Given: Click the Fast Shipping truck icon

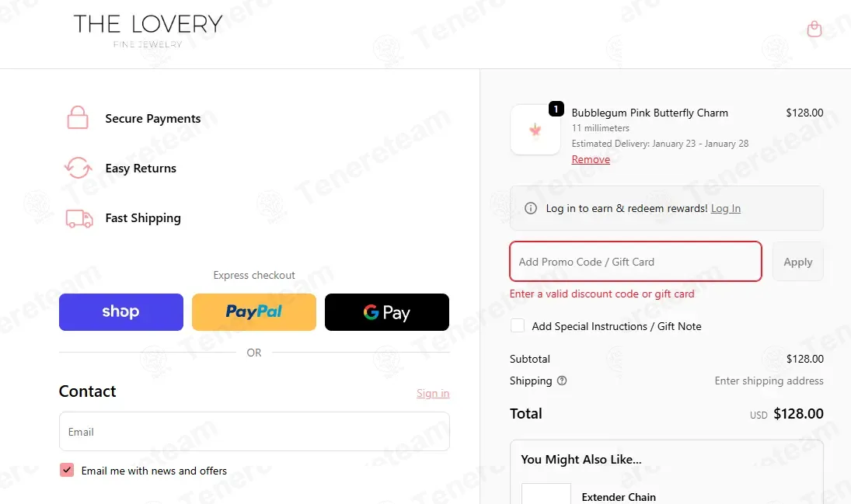Looking at the screenshot, I should (79, 218).
